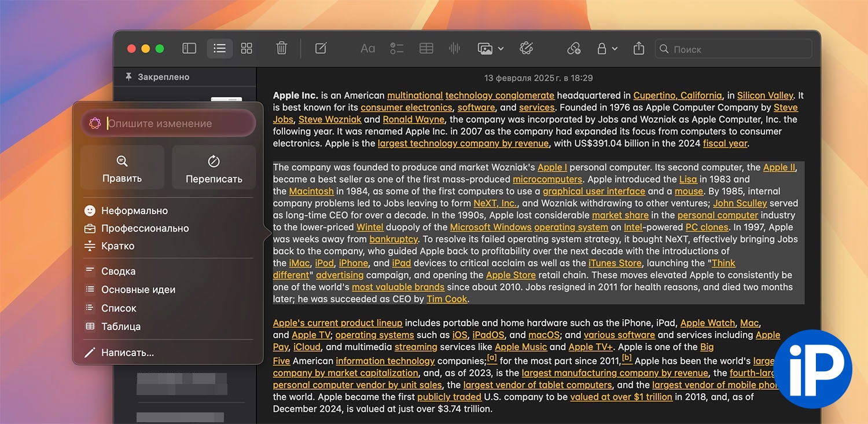Follow the iCloud link
868x424 pixels.
[x=307, y=347]
